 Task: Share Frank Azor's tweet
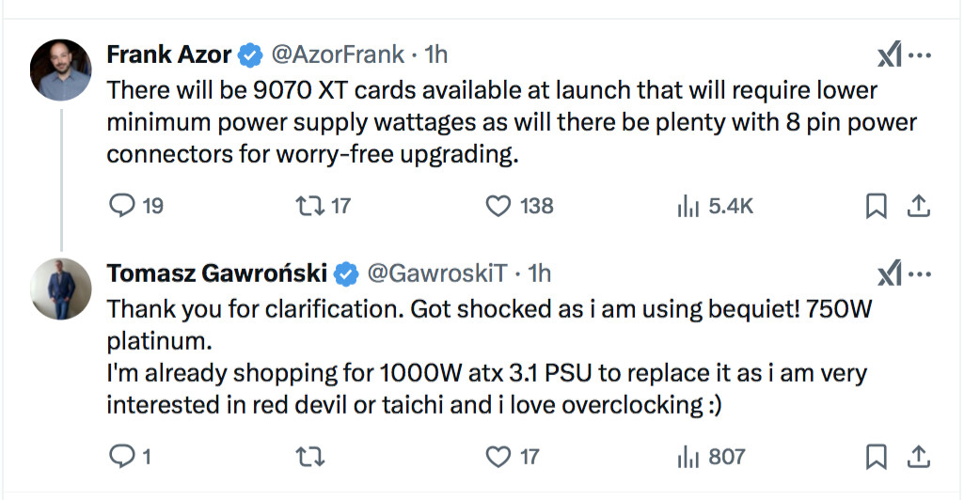pyautogui.click(x=919, y=206)
